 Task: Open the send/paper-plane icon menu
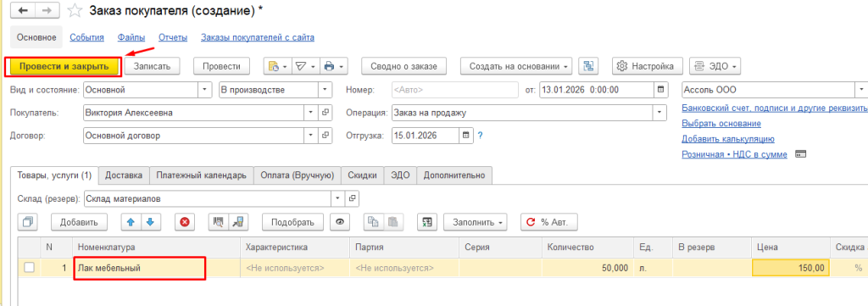[x=305, y=66]
